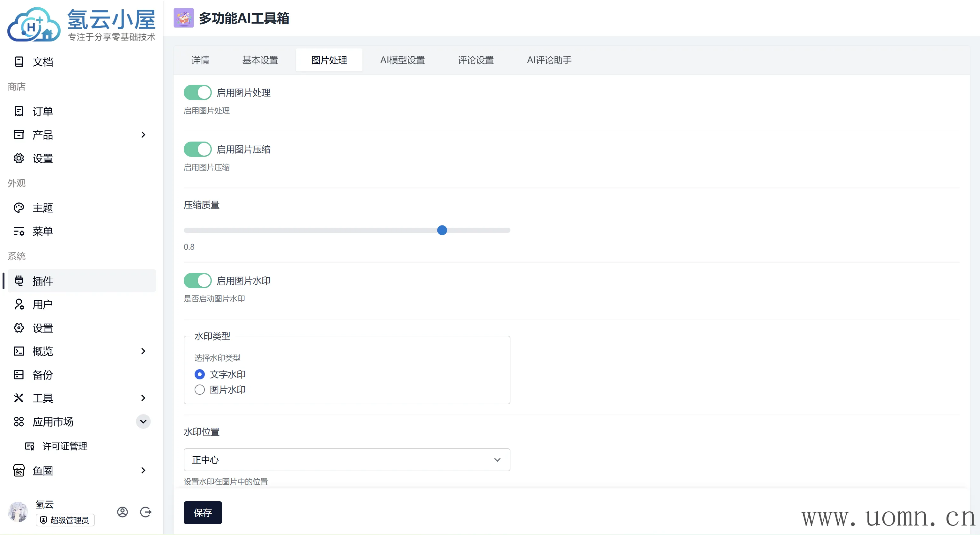Click the orders icon in the sidebar

(x=19, y=111)
